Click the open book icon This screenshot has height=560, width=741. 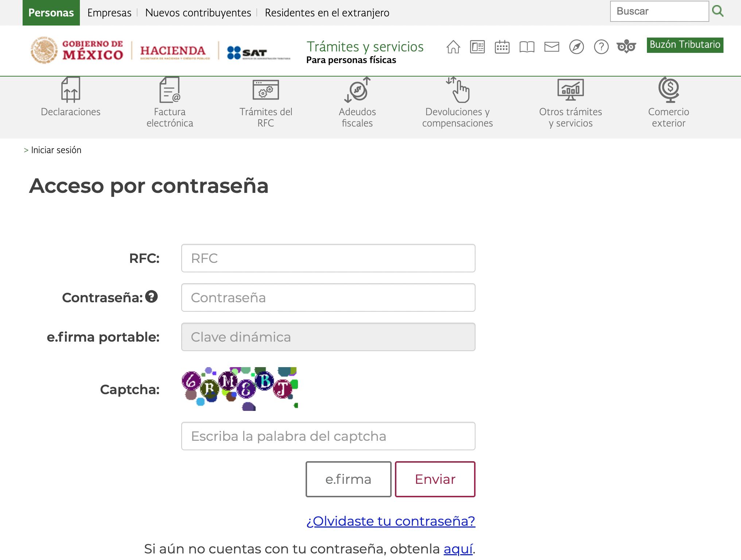click(x=527, y=47)
